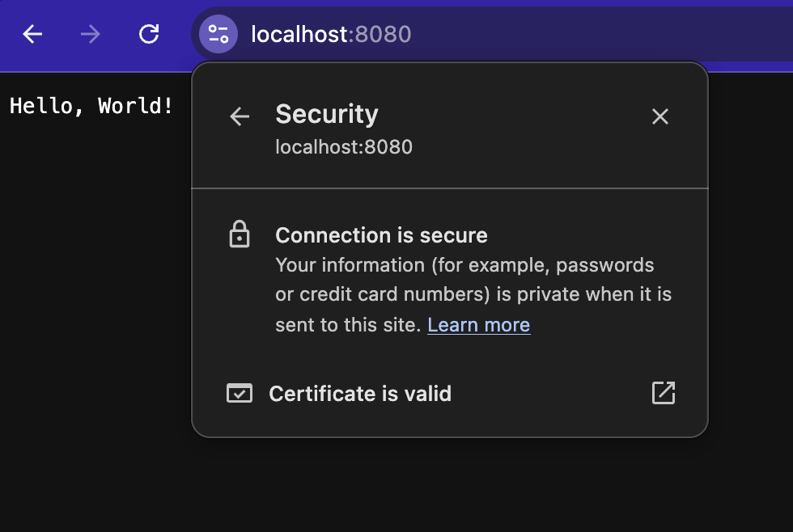
Task: Click localhost:8080 under the Security heading
Action: pos(344,146)
